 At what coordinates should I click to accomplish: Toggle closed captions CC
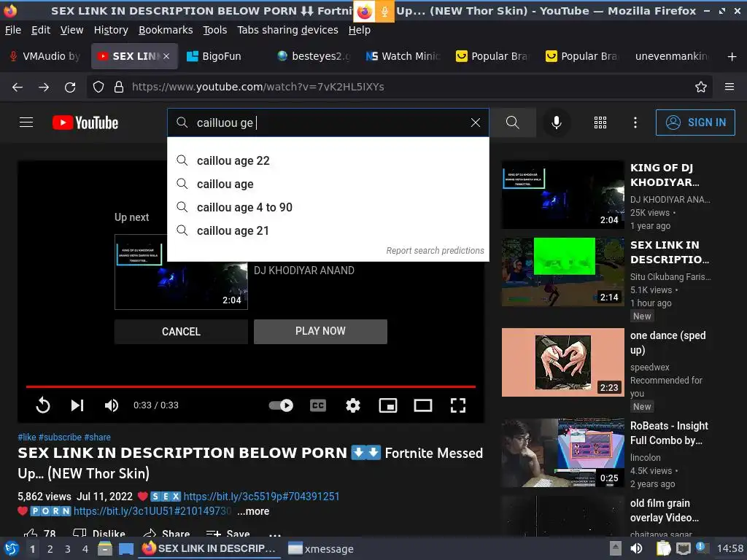[318, 405]
